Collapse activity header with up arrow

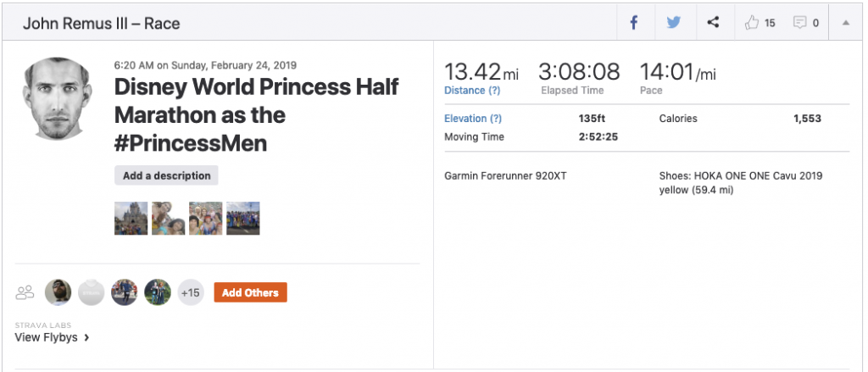[845, 23]
